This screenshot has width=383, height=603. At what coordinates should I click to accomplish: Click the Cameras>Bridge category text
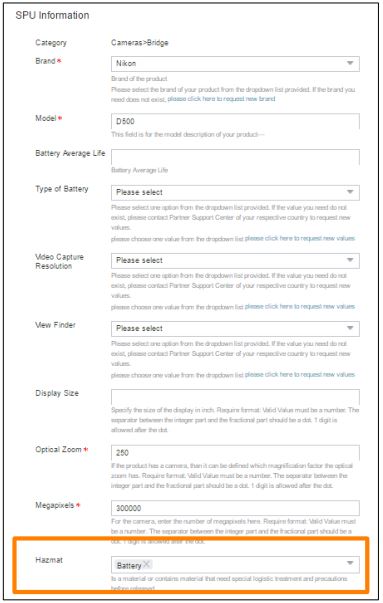click(x=140, y=43)
